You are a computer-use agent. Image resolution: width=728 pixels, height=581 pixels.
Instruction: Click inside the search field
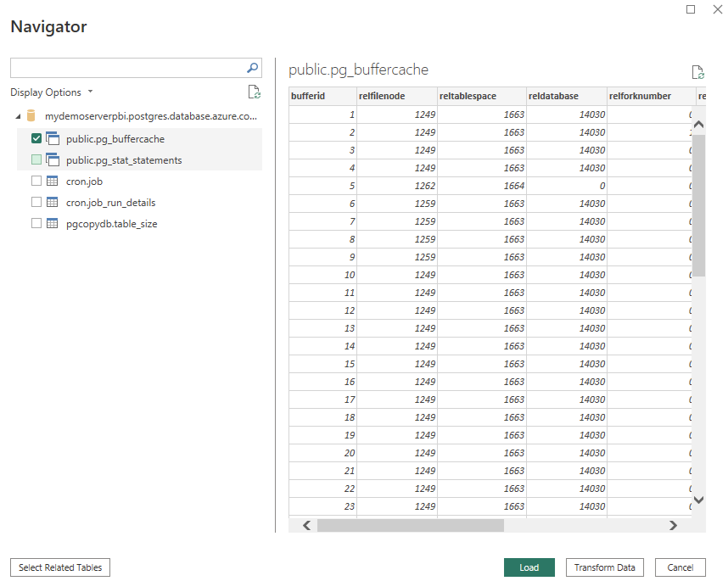point(127,68)
